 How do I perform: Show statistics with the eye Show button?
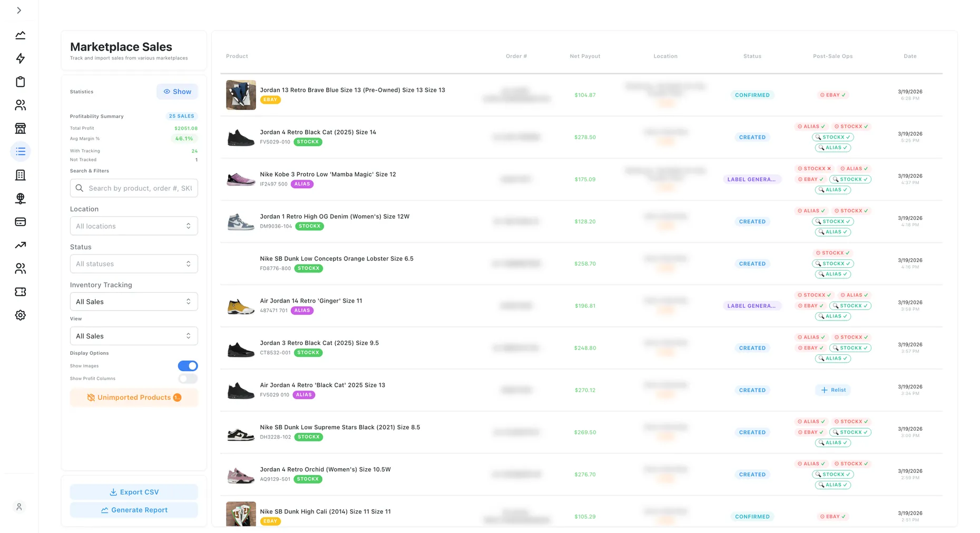point(177,92)
